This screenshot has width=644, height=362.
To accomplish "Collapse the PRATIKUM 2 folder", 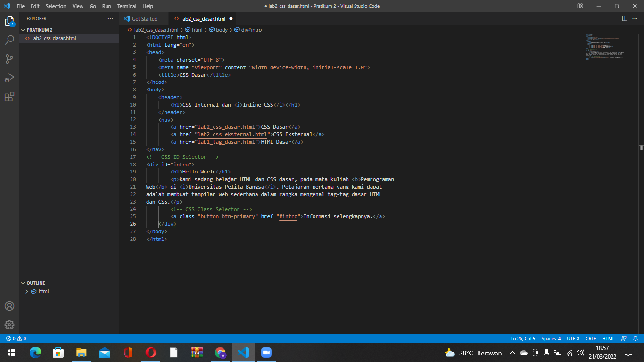I will pos(23,30).
